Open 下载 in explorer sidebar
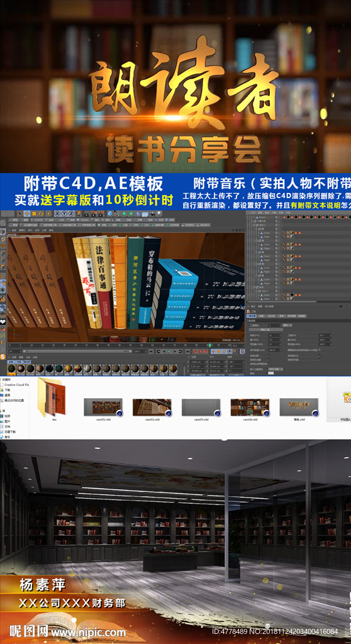Screen dimensions: 351x644 coord(6,390)
